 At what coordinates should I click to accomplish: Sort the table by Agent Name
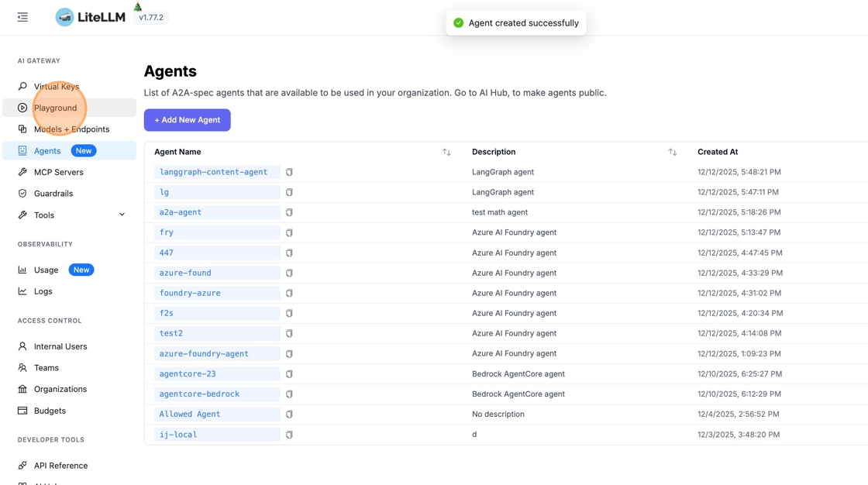tap(446, 152)
